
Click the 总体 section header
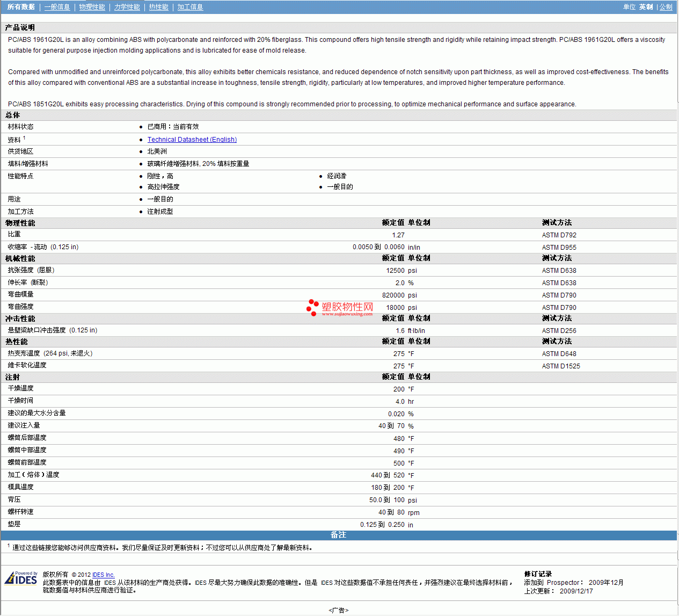(12, 115)
